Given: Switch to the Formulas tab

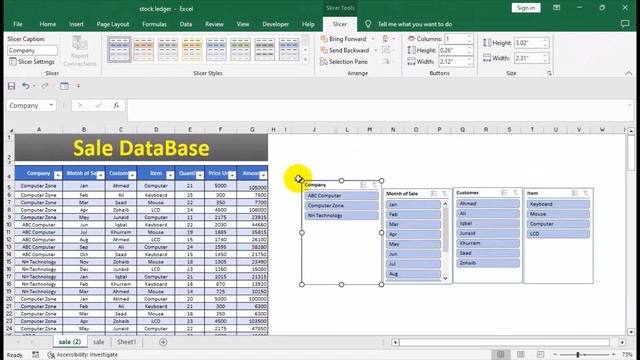Looking at the screenshot, I should 154,24.
